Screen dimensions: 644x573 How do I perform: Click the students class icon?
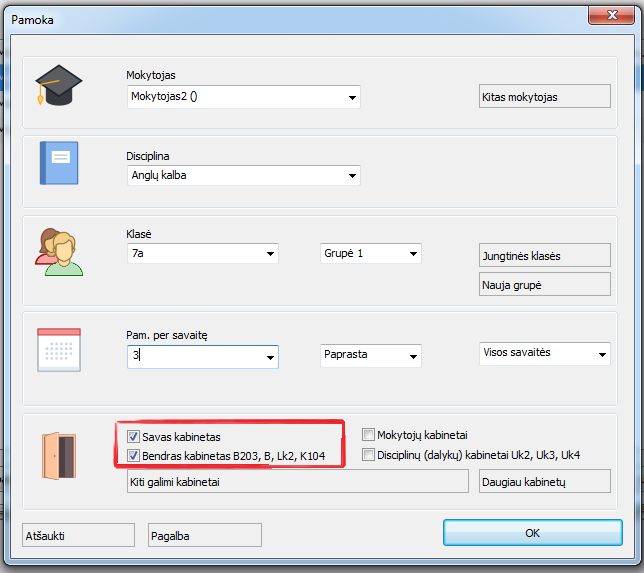point(58,247)
